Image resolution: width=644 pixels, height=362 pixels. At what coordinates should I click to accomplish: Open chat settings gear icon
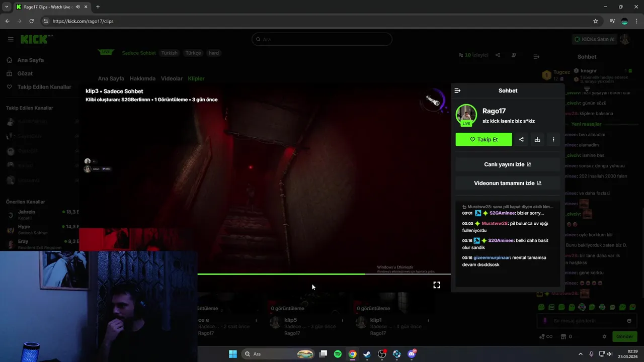[x=604, y=337]
